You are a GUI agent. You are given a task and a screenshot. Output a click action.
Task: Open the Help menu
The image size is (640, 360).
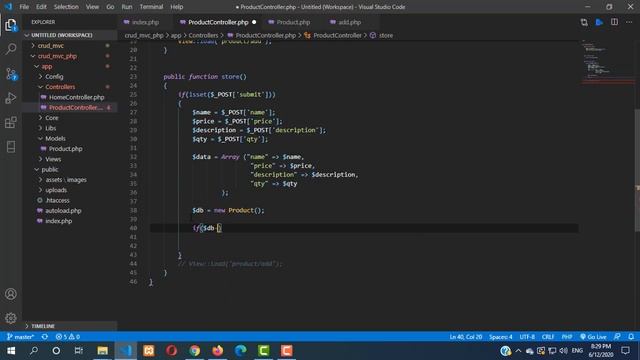177,7
